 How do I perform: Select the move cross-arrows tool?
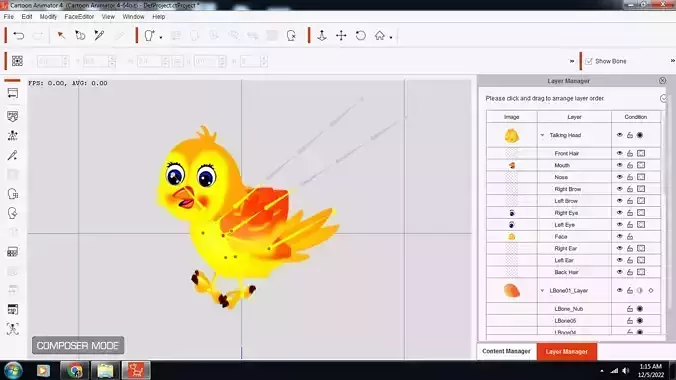point(341,35)
